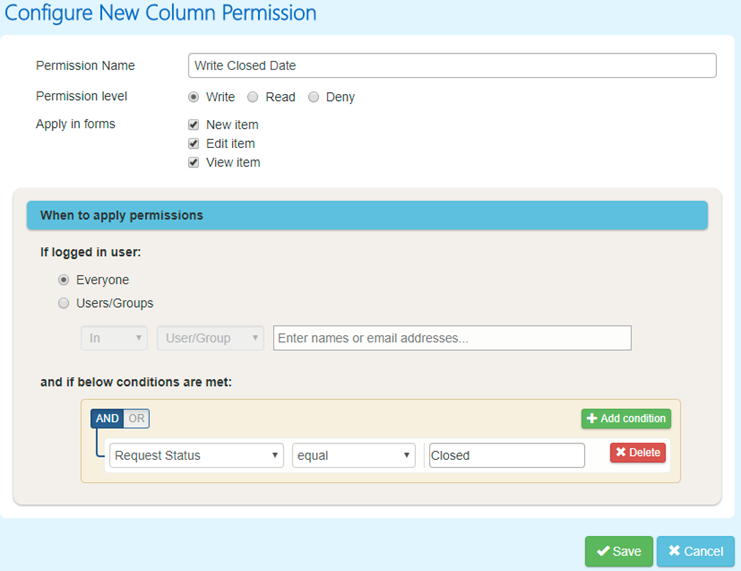Cancel the column permission configuration

pyautogui.click(x=696, y=551)
